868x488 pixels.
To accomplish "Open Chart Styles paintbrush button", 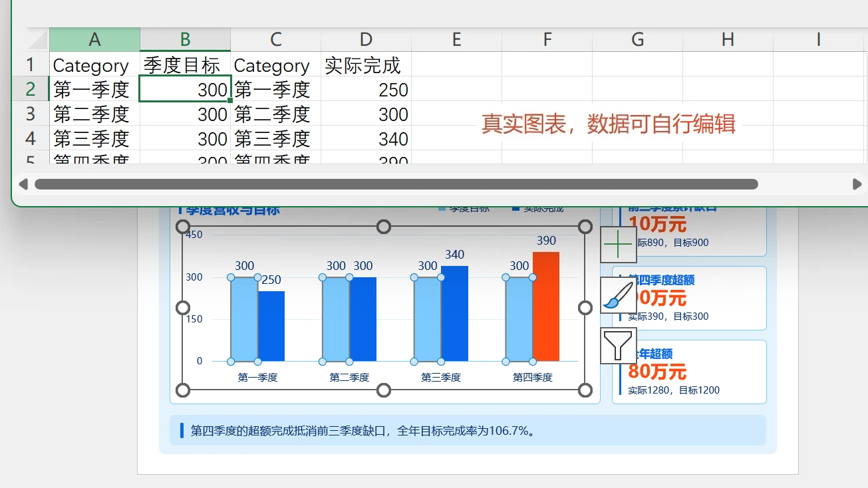I will 619,295.
